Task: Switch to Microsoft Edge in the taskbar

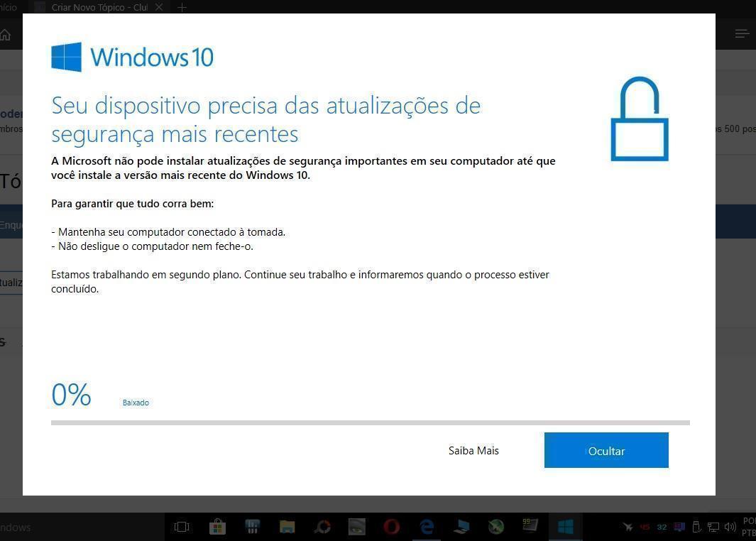Action: click(426, 527)
